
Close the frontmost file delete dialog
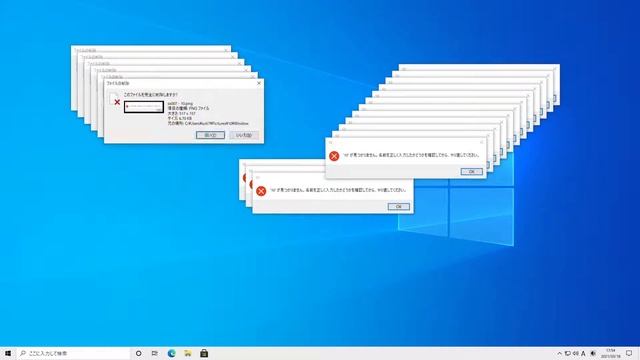[x=258, y=83]
